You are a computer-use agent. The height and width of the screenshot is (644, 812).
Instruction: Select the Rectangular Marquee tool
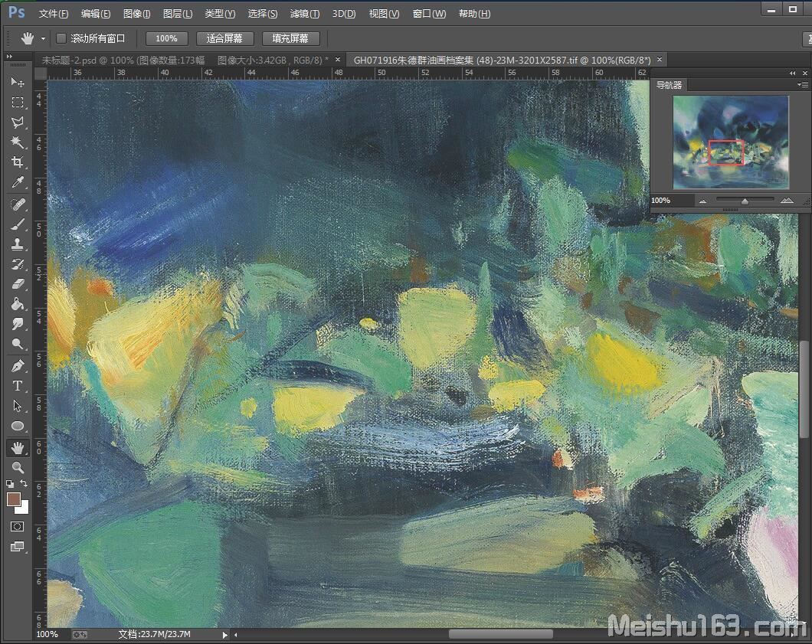click(x=17, y=102)
